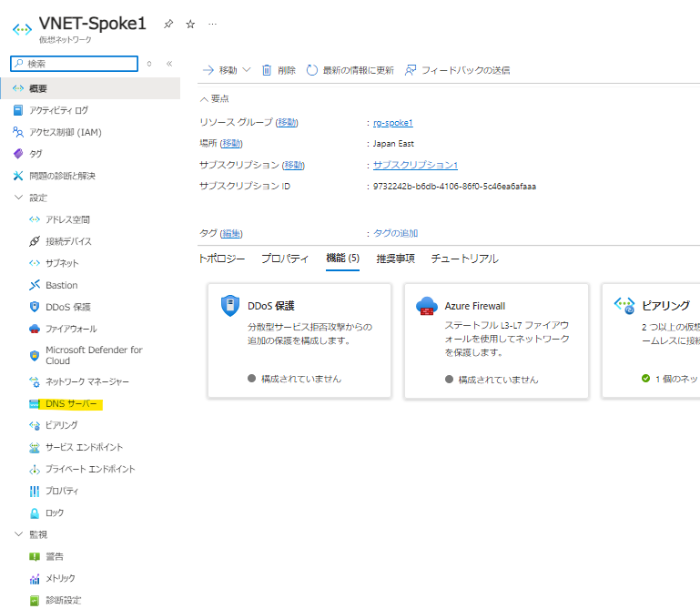700x609 pixels.
Task: Collapse the 設定 section
Action: (x=18, y=198)
